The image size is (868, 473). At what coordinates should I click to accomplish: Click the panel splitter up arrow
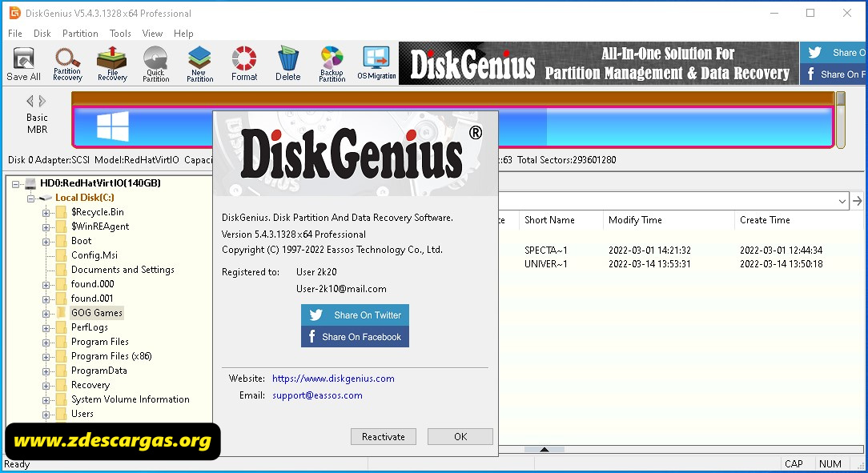click(x=545, y=449)
